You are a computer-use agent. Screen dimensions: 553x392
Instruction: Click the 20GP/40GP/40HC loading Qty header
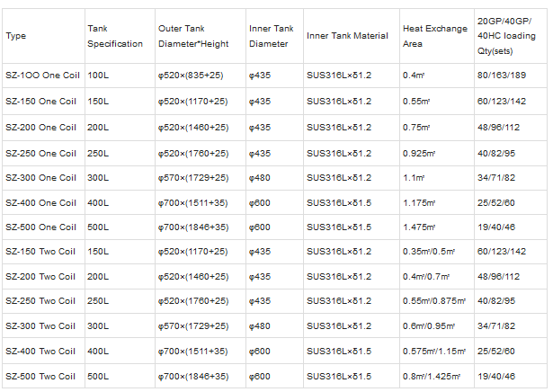click(507, 36)
